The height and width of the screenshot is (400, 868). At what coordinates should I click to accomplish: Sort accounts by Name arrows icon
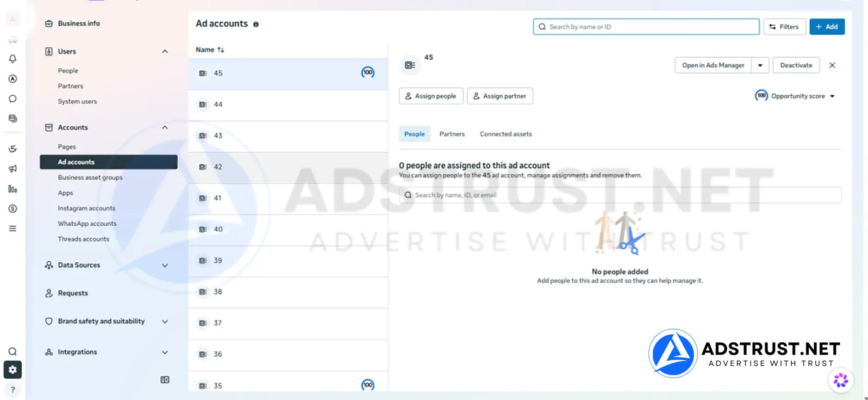[221, 49]
